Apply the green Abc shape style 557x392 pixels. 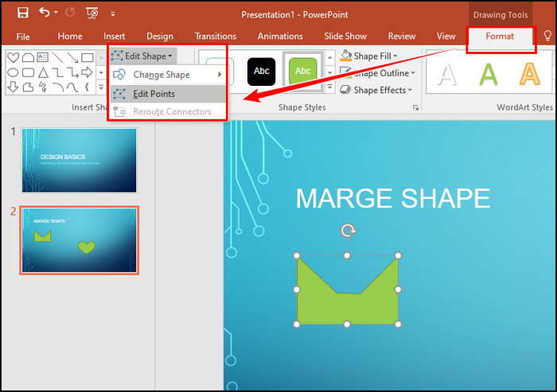pyautogui.click(x=302, y=72)
